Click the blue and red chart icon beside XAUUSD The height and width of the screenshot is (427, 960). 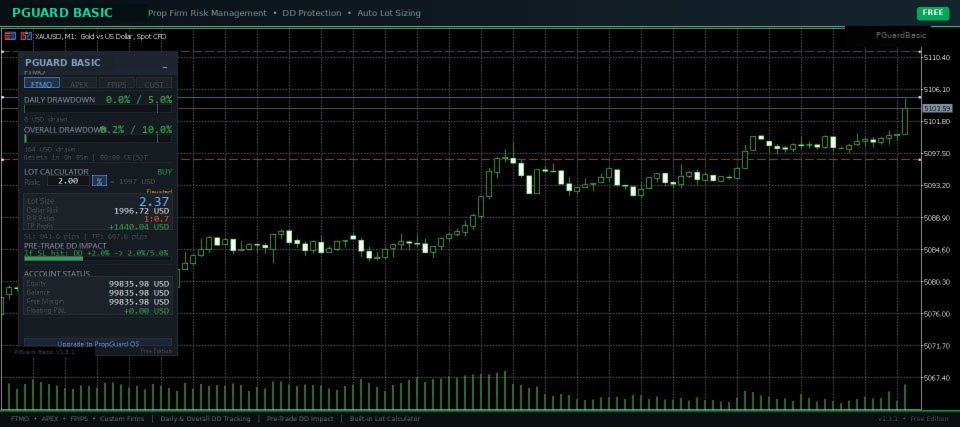(x=26, y=36)
